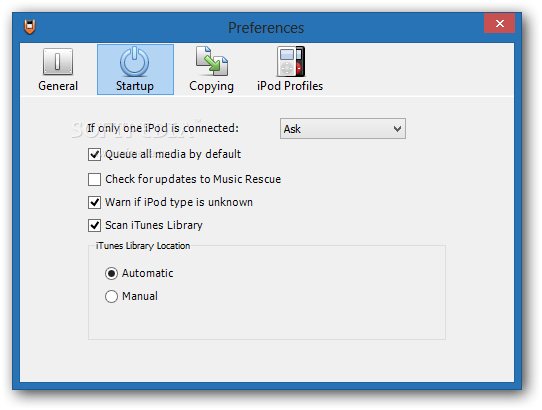Open the 'If only one iPod is connected' dropdown
The height and width of the screenshot is (410, 542).
[343, 129]
